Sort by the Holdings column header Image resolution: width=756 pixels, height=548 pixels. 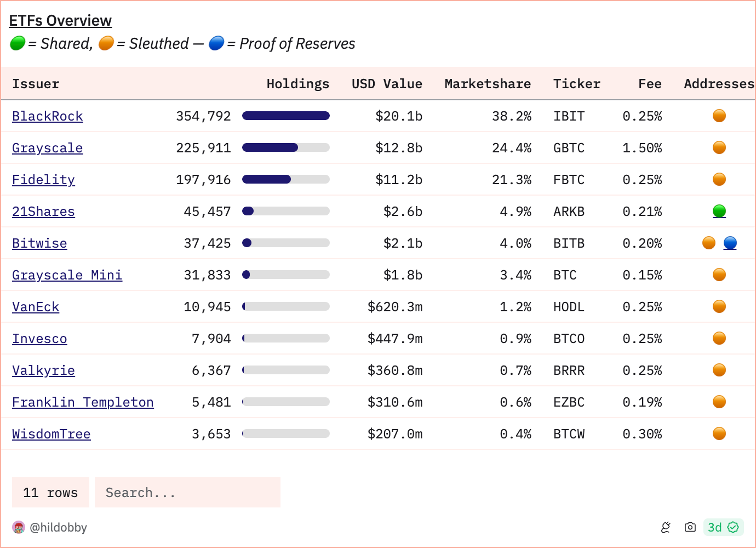pyautogui.click(x=298, y=84)
